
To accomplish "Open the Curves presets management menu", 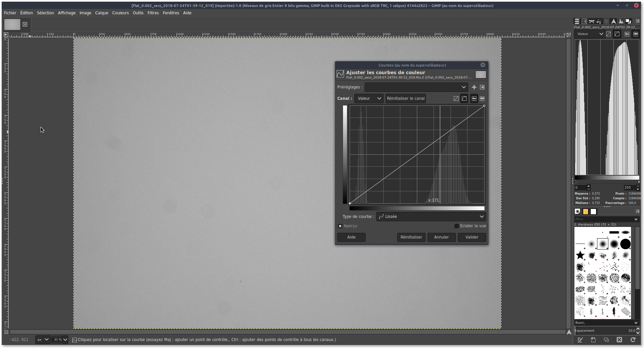I will [x=482, y=87].
